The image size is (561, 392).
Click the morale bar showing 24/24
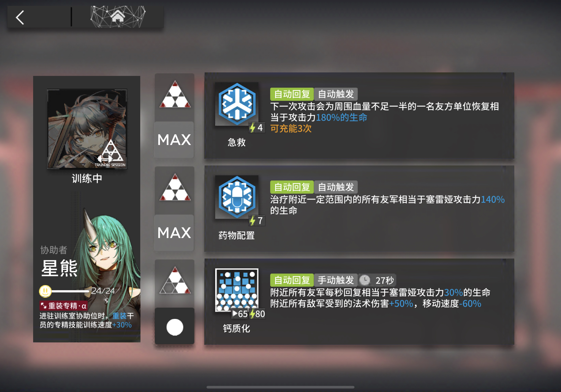pyautogui.click(x=77, y=291)
